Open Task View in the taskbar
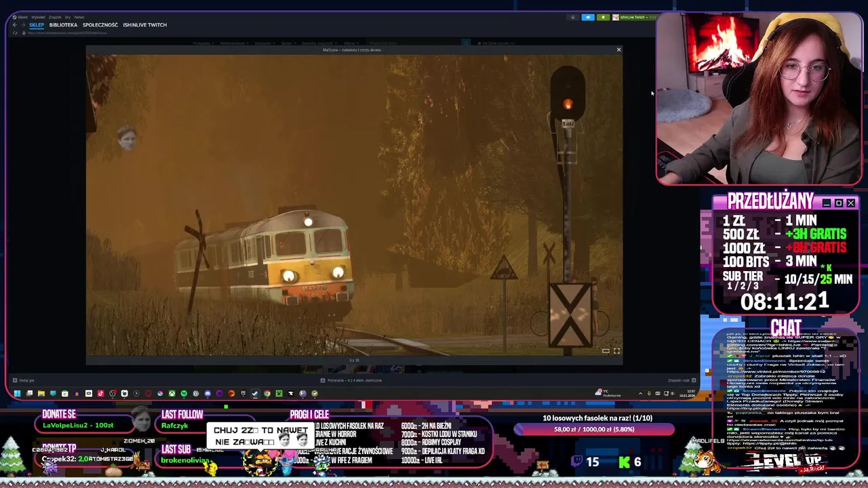The image size is (868, 488). click(x=29, y=393)
